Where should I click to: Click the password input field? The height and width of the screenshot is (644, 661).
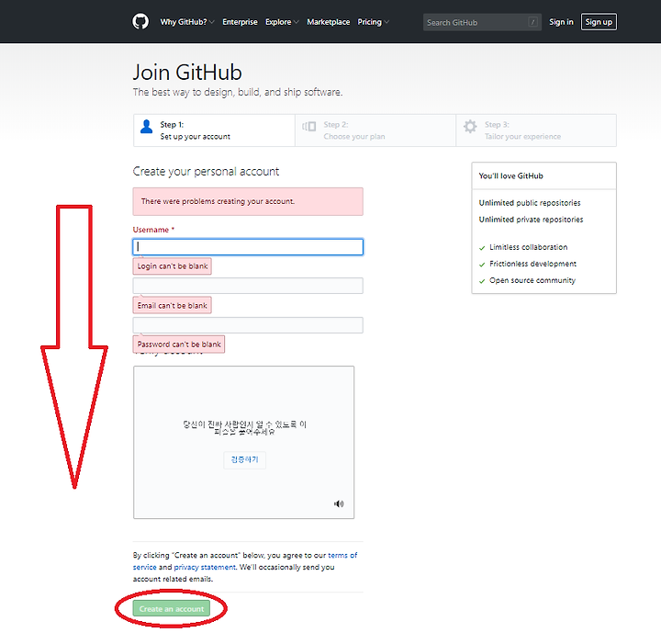tap(248, 324)
